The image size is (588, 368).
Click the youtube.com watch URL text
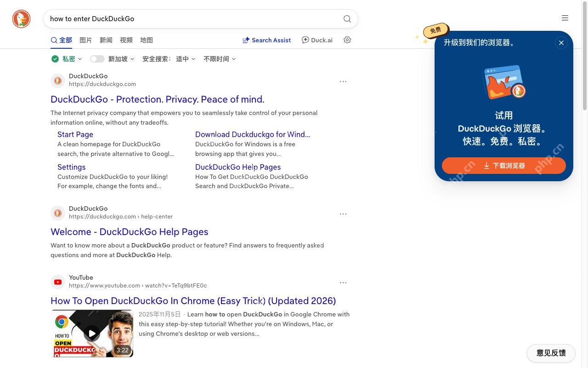138,286
